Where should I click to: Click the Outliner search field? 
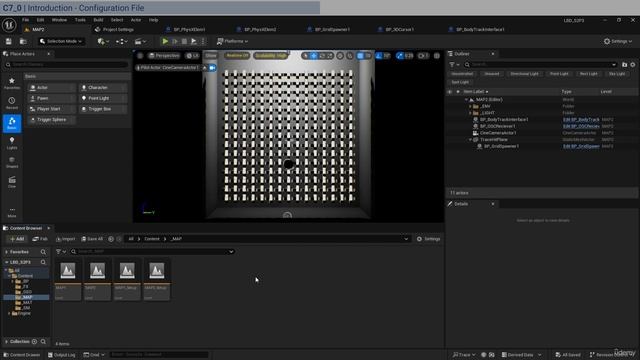point(540,64)
